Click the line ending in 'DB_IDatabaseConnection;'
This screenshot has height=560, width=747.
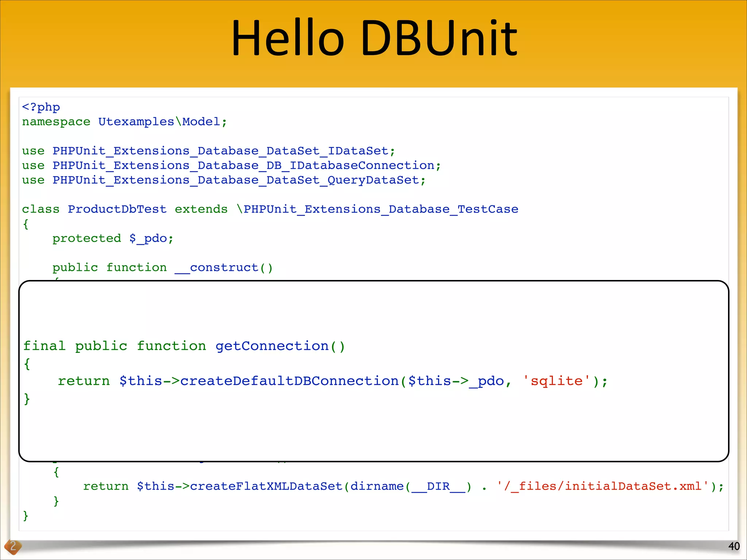point(231,165)
